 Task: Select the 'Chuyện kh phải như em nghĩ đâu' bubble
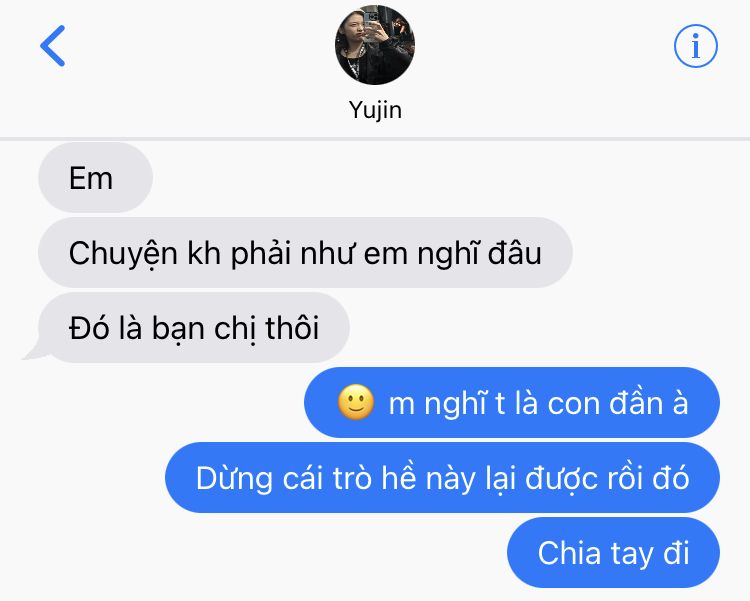[x=305, y=253]
